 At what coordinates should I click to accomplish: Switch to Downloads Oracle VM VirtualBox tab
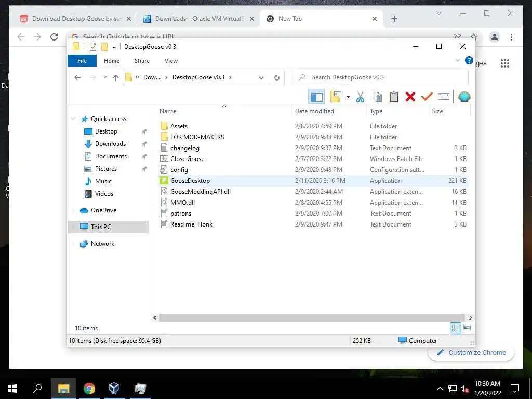[x=198, y=19]
